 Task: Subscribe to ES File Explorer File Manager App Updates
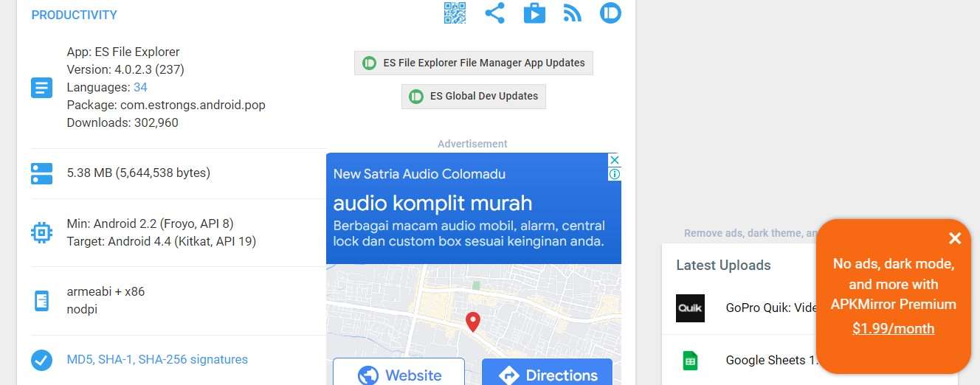(474, 63)
